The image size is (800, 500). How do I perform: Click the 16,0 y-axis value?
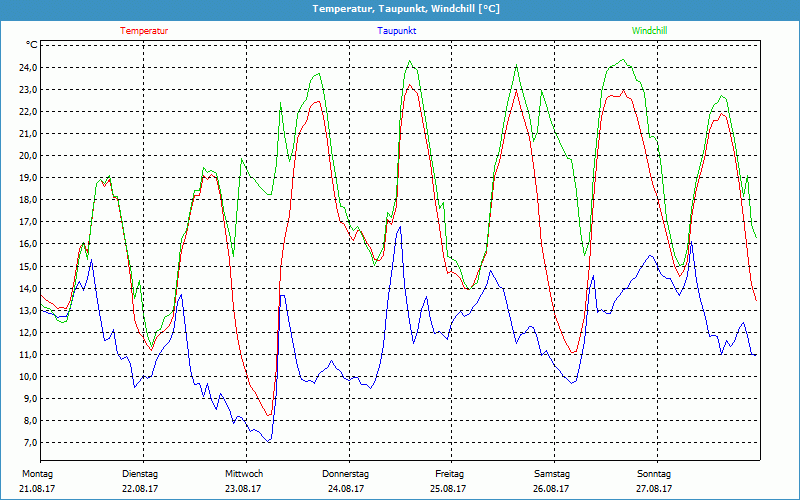point(28,244)
